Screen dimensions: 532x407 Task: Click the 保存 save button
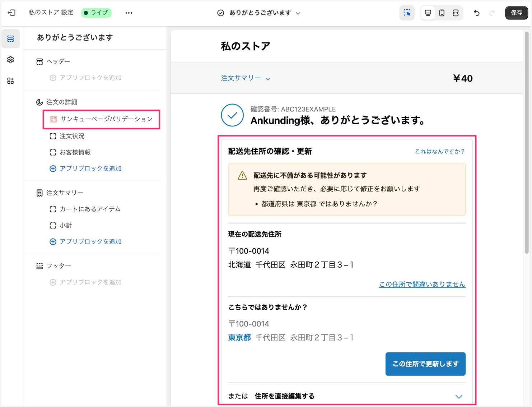(x=516, y=13)
